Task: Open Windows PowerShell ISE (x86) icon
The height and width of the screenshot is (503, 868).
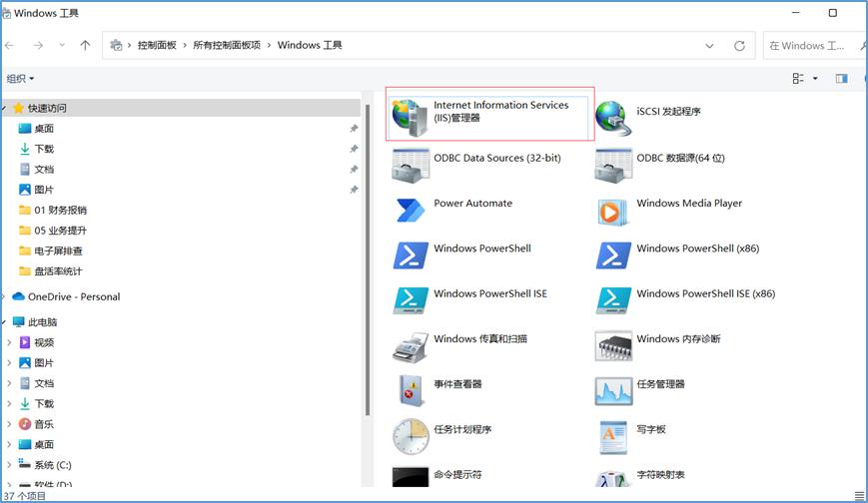Action: coord(613,300)
